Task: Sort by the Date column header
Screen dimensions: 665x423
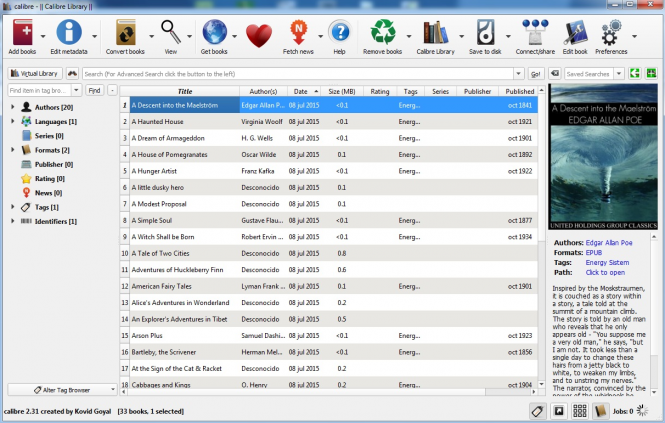Action: coord(304,91)
